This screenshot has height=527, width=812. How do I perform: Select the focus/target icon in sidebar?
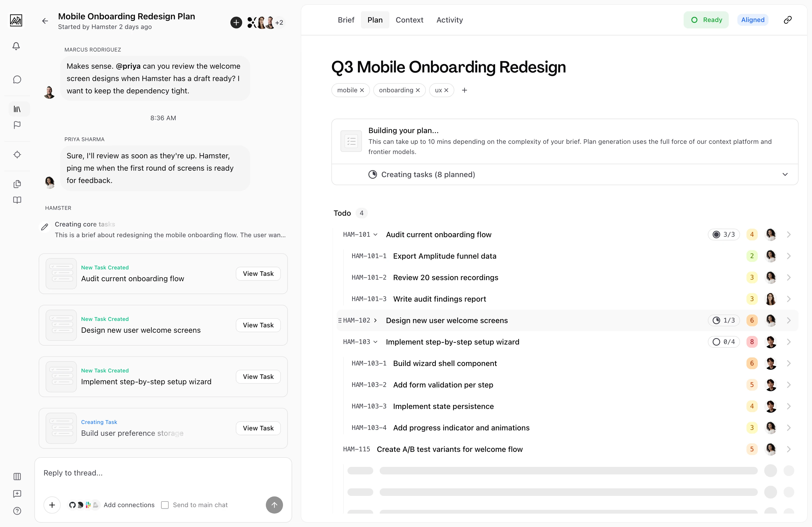click(17, 154)
